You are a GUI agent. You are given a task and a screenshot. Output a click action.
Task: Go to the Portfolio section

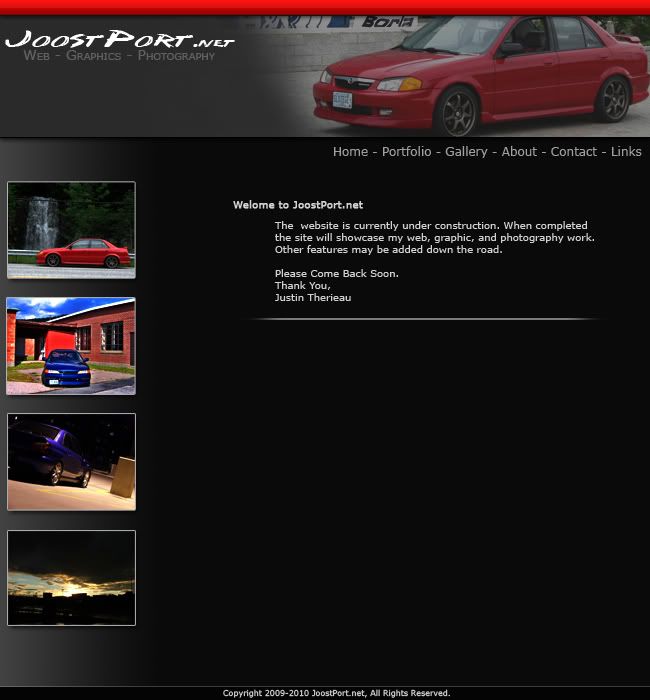pos(406,152)
